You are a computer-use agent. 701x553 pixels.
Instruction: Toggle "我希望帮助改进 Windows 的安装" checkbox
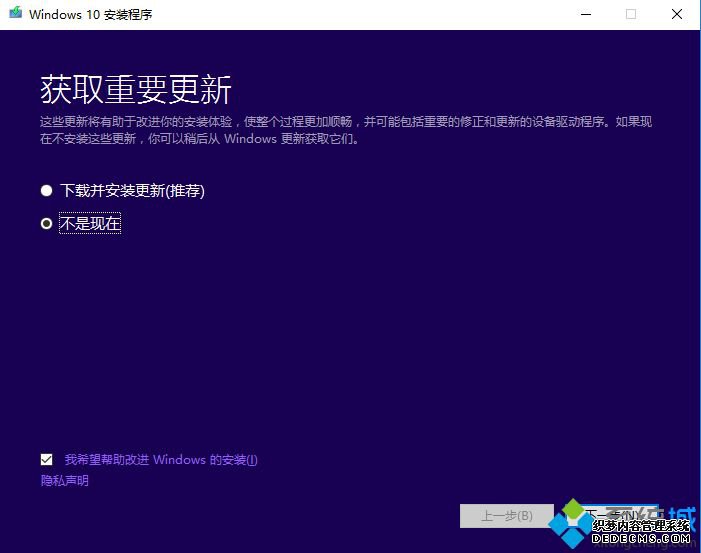pyautogui.click(x=46, y=460)
